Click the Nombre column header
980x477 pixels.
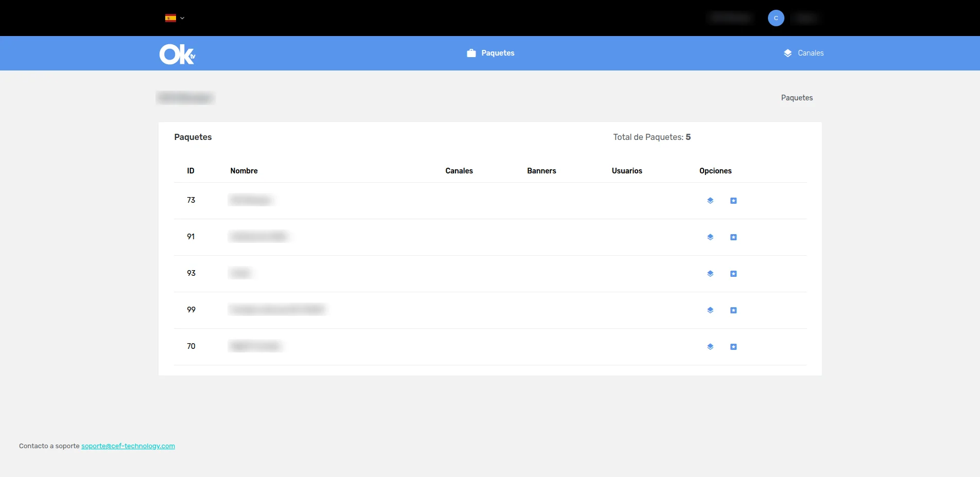(x=244, y=171)
